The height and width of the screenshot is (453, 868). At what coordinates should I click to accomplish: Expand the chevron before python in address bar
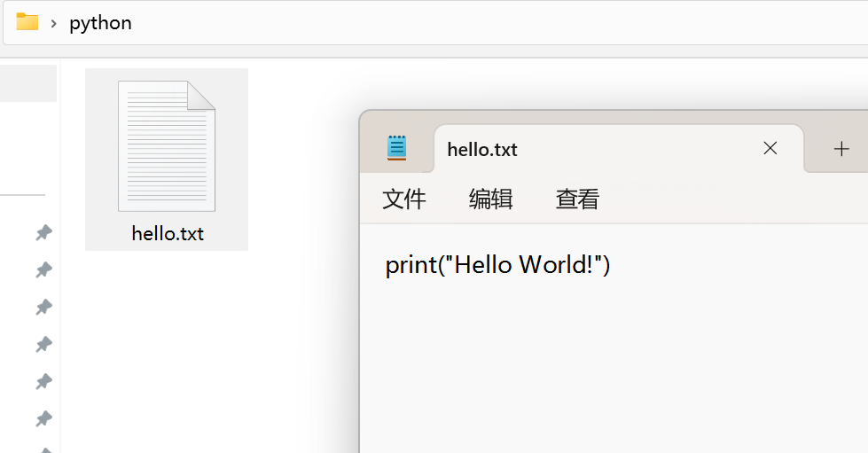click(x=54, y=23)
